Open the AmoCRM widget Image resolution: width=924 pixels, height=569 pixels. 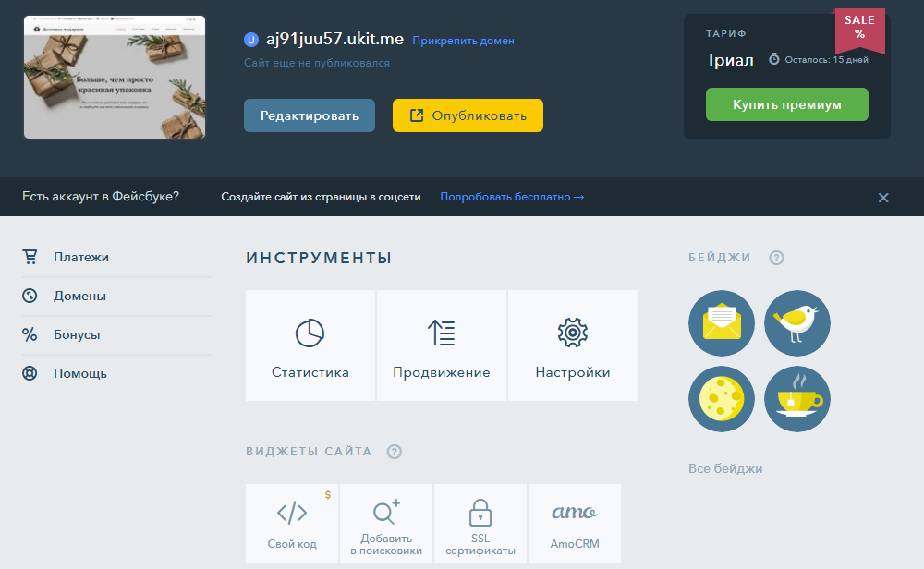pyautogui.click(x=574, y=524)
